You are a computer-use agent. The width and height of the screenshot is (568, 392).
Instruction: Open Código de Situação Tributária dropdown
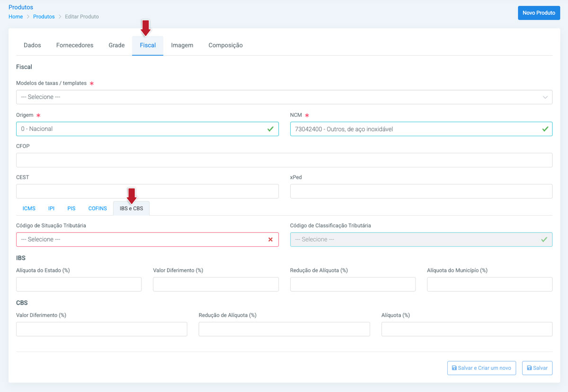[142, 240]
